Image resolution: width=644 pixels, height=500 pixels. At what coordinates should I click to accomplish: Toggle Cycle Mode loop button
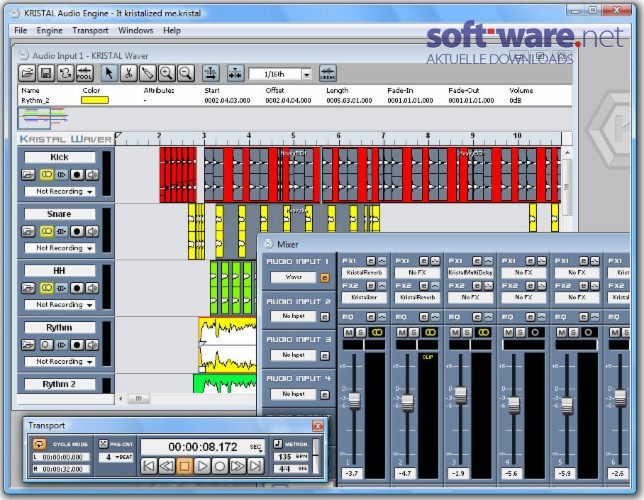pos(39,444)
